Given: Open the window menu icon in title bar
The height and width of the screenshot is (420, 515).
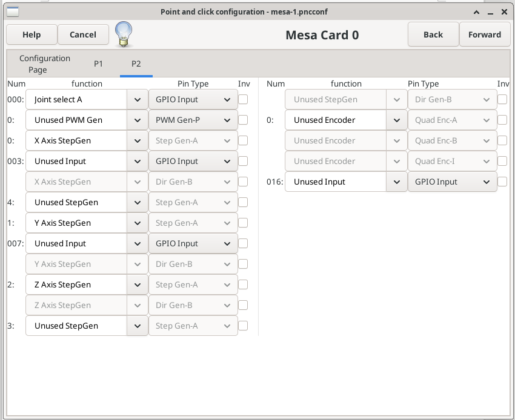Looking at the screenshot, I should pyautogui.click(x=12, y=11).
